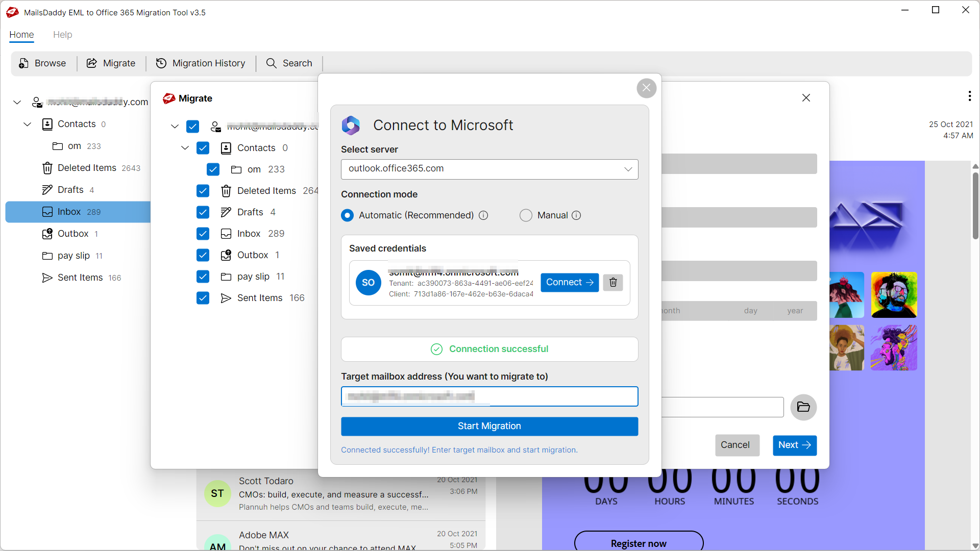
Task: Uncheck the Drafts checkbox in Migrate
Action: [203, 212]
